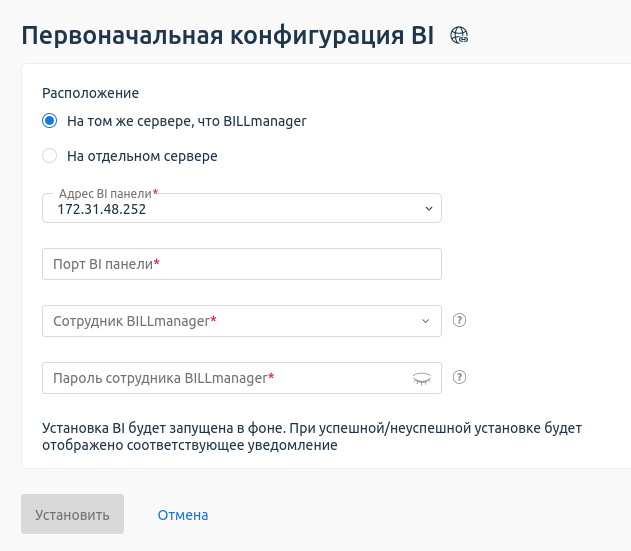Click the Адрес BI панели floating label

108,192
